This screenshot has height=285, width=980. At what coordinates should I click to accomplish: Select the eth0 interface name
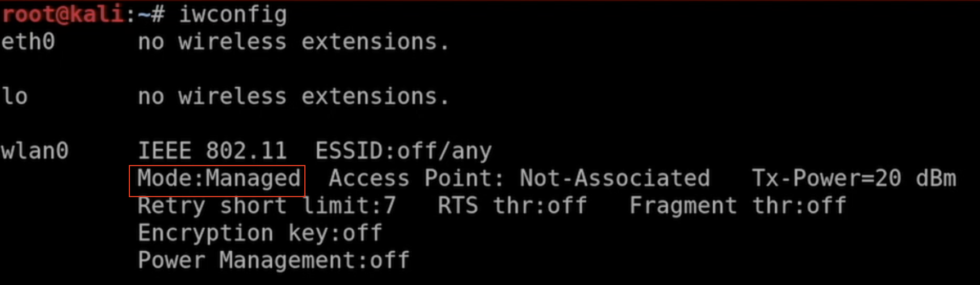28,42
